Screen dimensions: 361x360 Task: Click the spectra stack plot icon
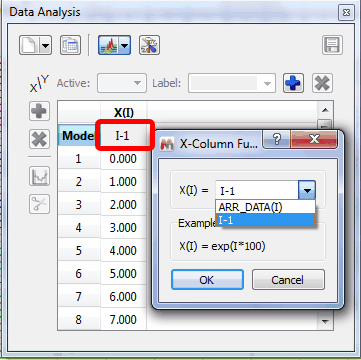click(x=108, y=45)
